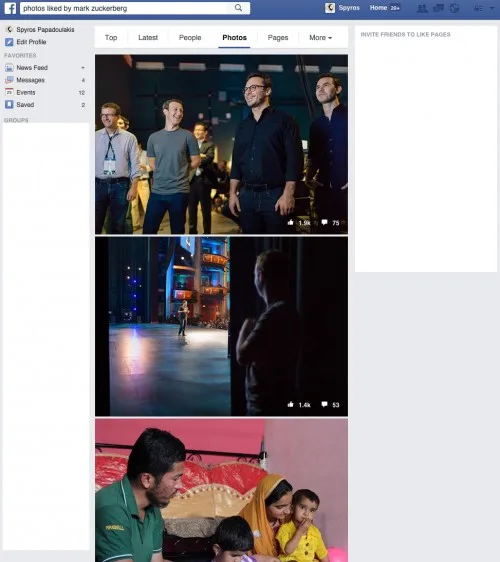Open the messages icon in top bar
This screenshot has width=500, height=562.
pyautogui.click(x=438, y=8)
